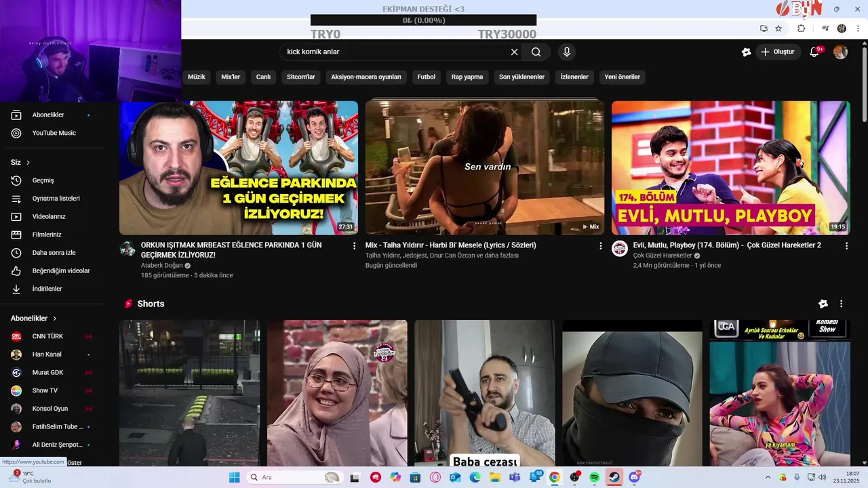This screenshot has width=868, height=488.
Task: Show hidden system tray icons
Action: pyautogui.click(x=768, y=478)
